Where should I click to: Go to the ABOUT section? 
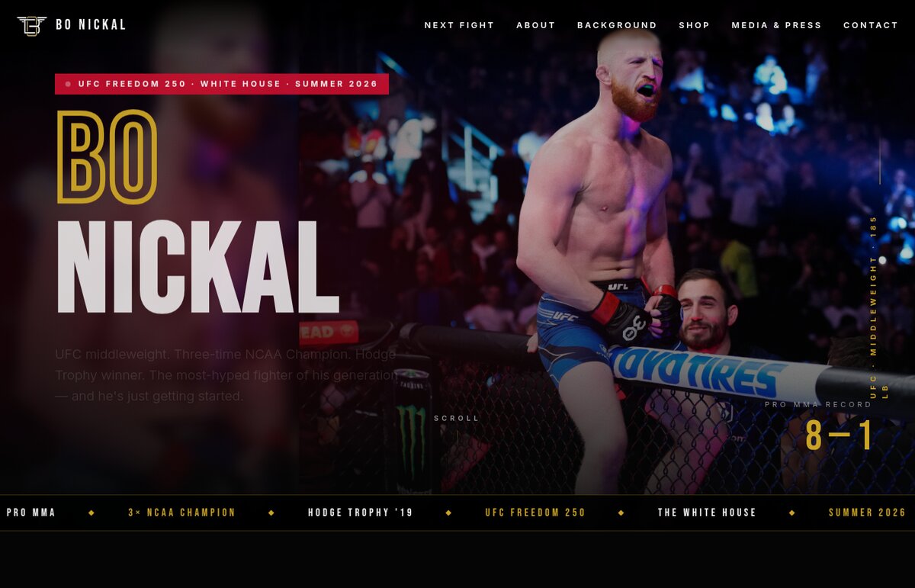536,25
